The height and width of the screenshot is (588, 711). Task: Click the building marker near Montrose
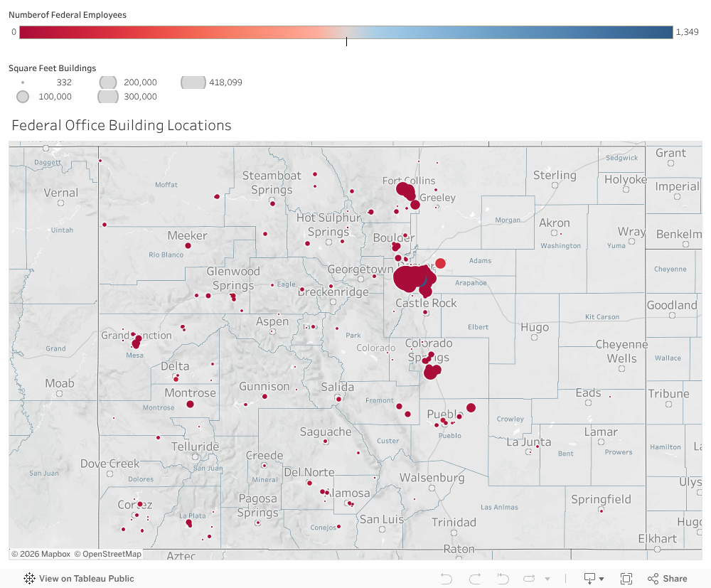click(191, 404)
